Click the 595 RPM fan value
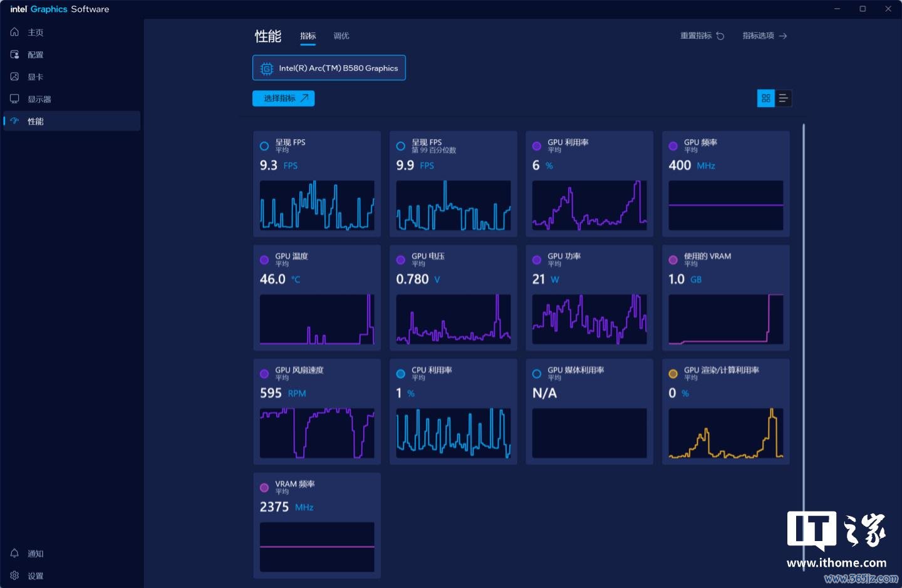Image resolution: width=902 pixels, height=588 pixels. (x=283, y=393)
